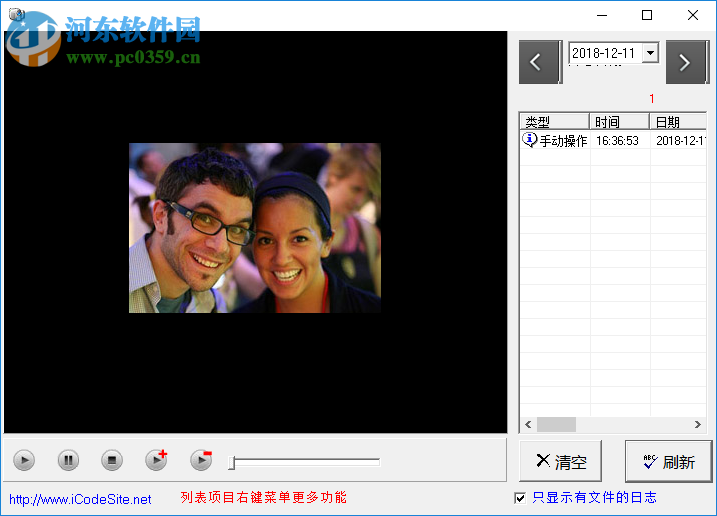Click the time cell 16:36:53
The height and width of the screenshot is (516, 717).
[617, 141]
